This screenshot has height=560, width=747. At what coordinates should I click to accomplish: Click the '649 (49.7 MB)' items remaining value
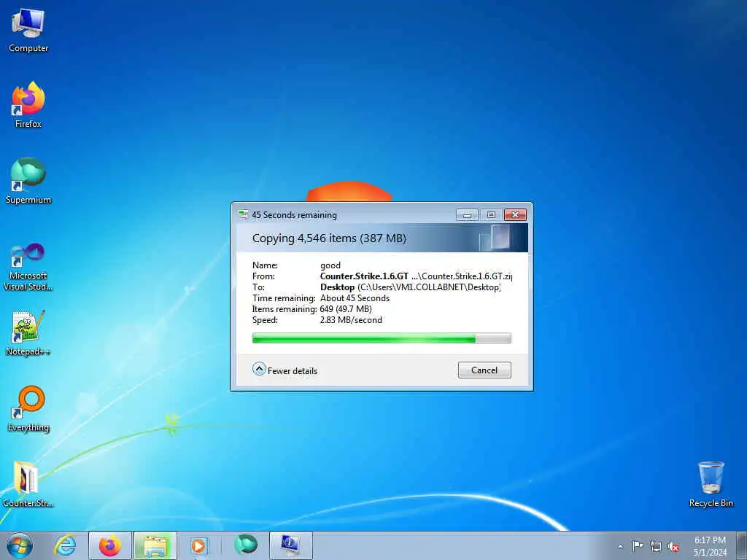[x=346, y=309]
